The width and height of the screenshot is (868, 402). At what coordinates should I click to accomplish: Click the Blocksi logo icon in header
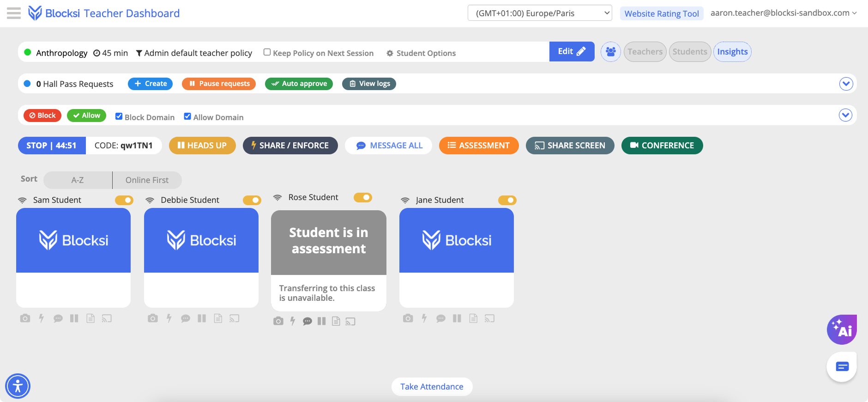click(35, 13)
